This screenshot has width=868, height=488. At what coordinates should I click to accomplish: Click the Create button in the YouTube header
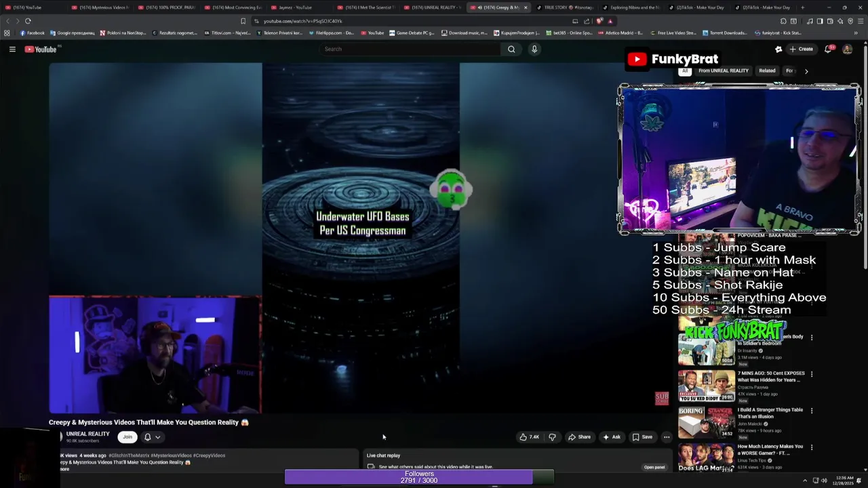(x=801, y=49)
